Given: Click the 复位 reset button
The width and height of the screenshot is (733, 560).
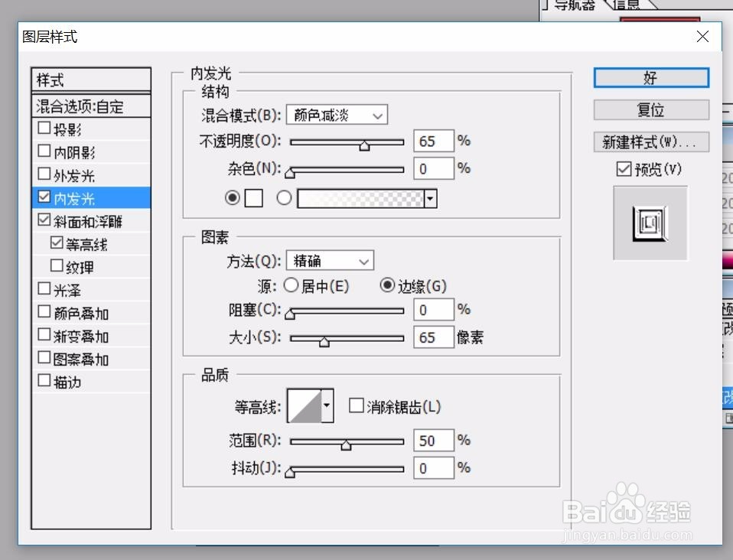Looking at the screenshot, I should pyautogui.click(x=650, y=109).
